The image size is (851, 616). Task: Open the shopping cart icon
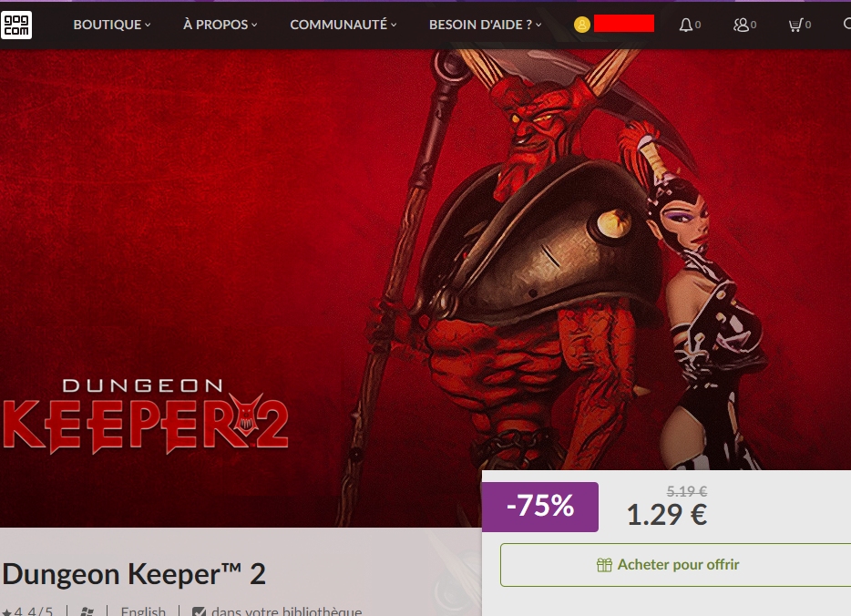[795, 25]
